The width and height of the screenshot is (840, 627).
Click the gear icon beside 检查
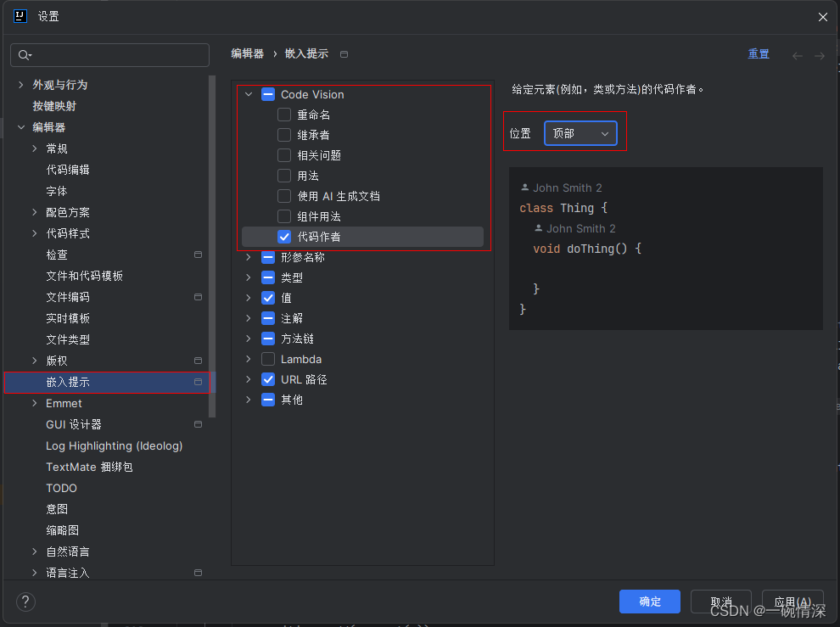coord(197,255)
